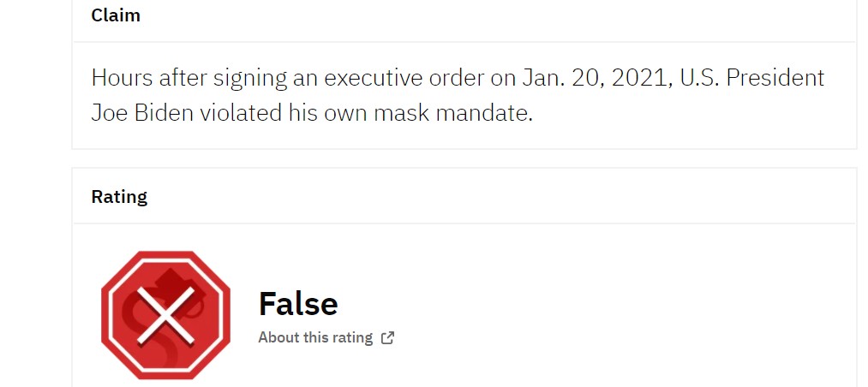The height and width of the screenshot is (387, 868).
Task: Click the words U.S. President in the claim
Action: (x=752, y=78)
